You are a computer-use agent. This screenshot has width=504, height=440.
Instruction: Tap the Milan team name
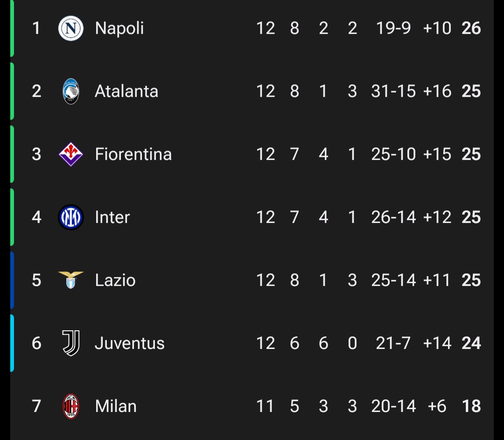pyautogui.click(x=116, y=406)
